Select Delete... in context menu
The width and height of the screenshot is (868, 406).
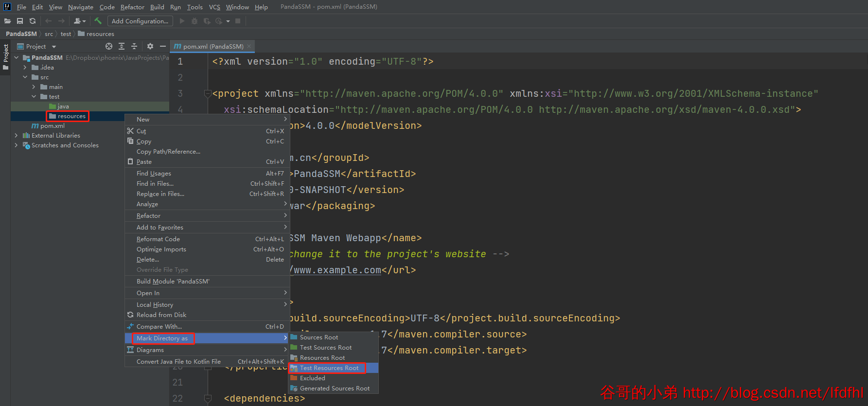[207, 259]
